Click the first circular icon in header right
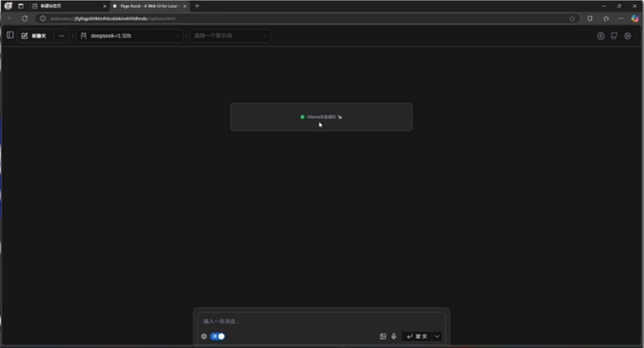 (x=601, y=36)
